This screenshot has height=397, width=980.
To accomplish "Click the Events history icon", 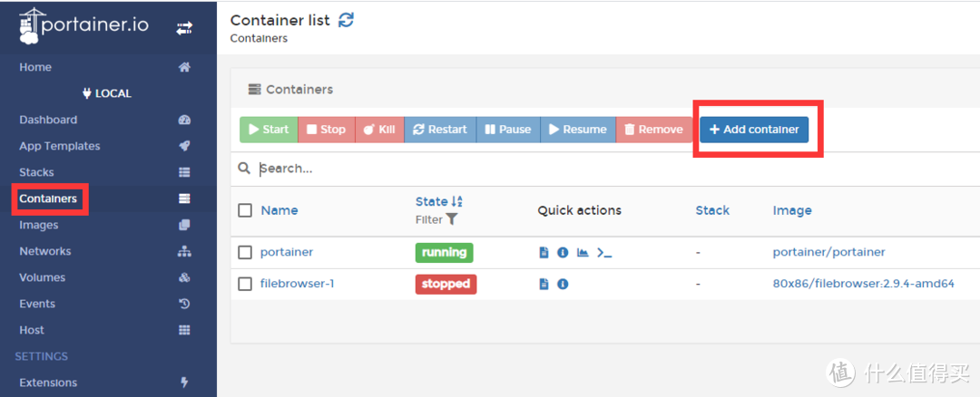I will (184, 304).
